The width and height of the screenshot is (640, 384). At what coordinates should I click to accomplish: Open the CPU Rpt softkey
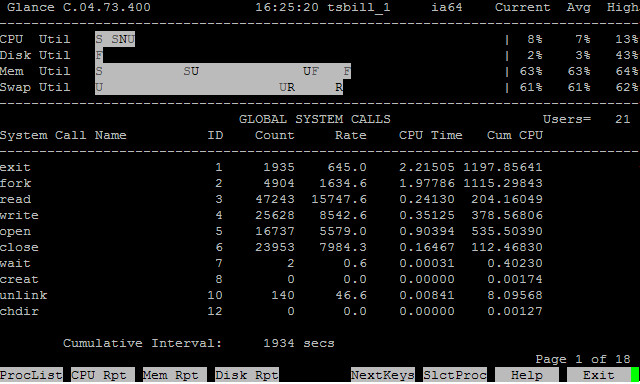pyautogui.click(x=103, y=375)
